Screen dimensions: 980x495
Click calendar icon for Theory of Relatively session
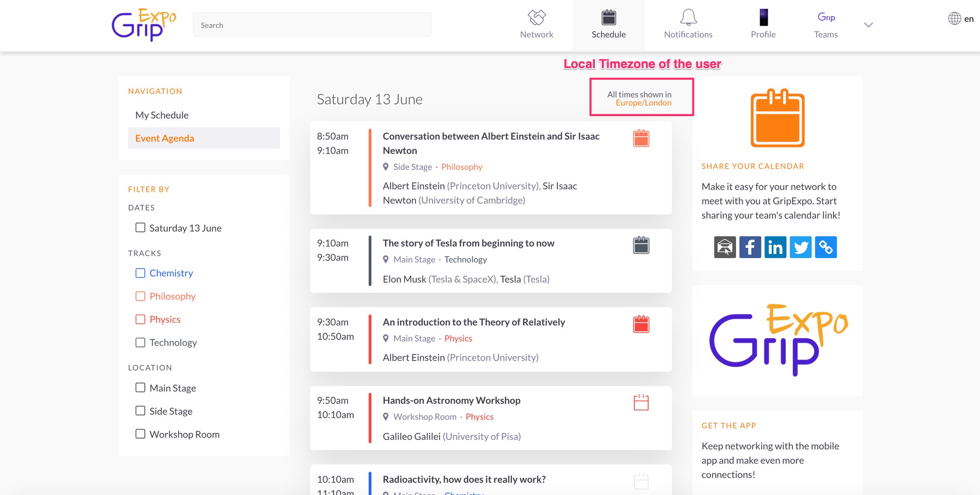641,324
